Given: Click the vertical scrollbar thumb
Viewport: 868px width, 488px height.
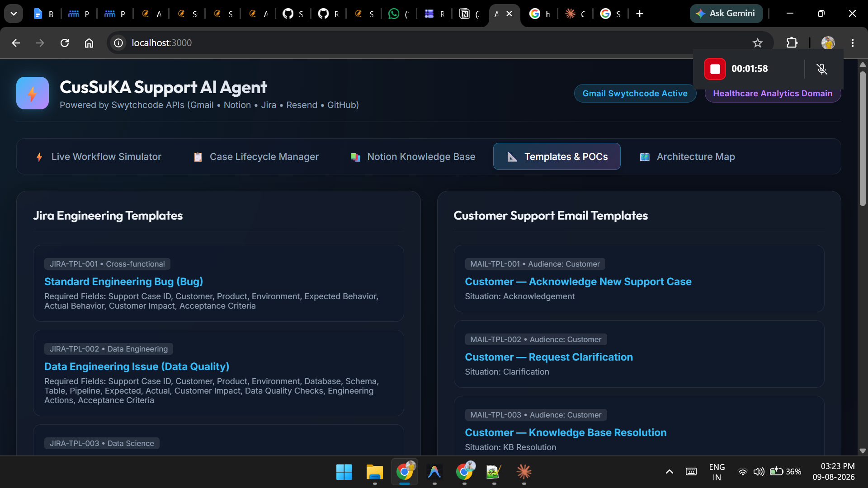Looking at the screenshot, I should point(863,138).
